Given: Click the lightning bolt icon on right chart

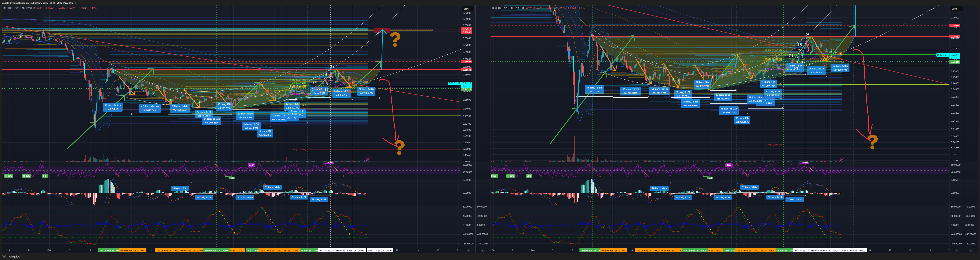Looking at the screenshot, I should (842, 160).
